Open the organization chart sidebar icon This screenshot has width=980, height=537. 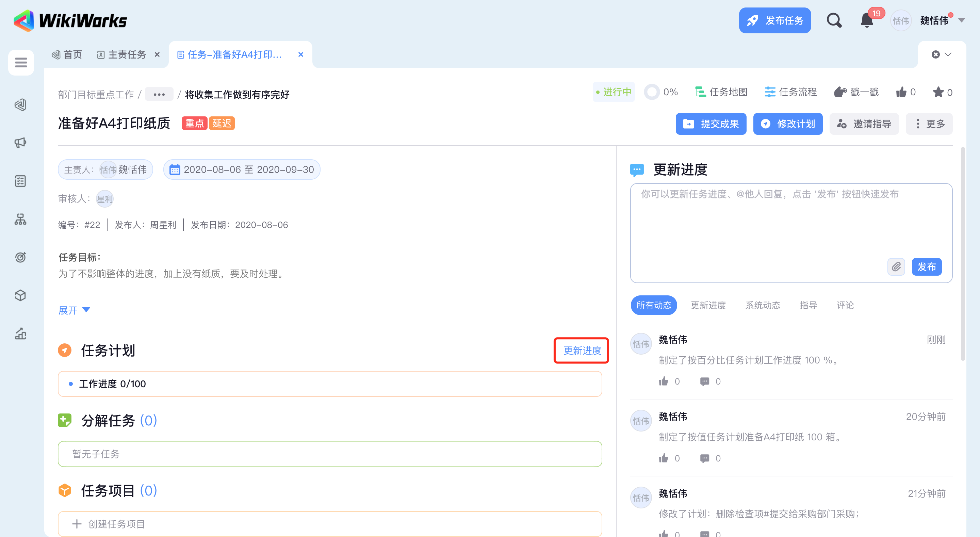pyautogui.click(x=20, y=219)
